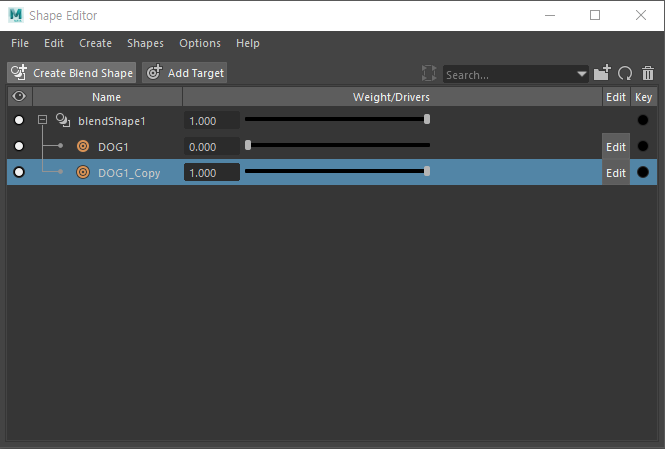Click the Add Target button
Screen dimensions: 665x449
(x=184, y=73)
